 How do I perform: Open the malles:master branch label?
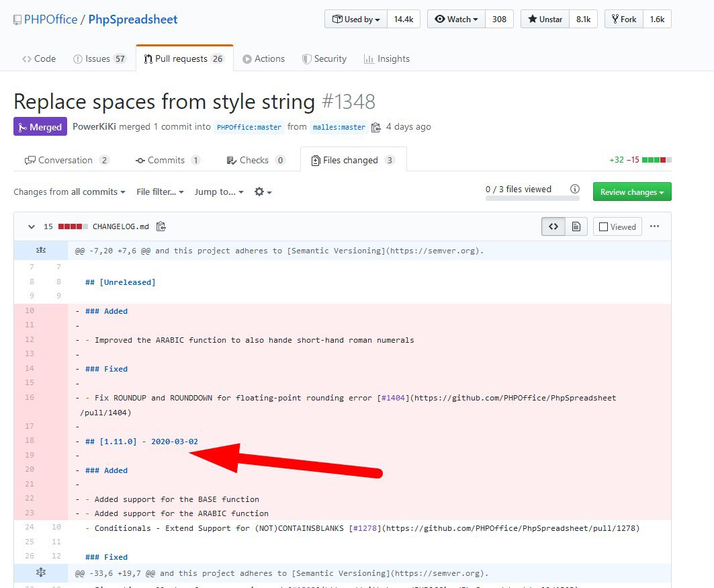pyautogui.click(x=339, y=127)
